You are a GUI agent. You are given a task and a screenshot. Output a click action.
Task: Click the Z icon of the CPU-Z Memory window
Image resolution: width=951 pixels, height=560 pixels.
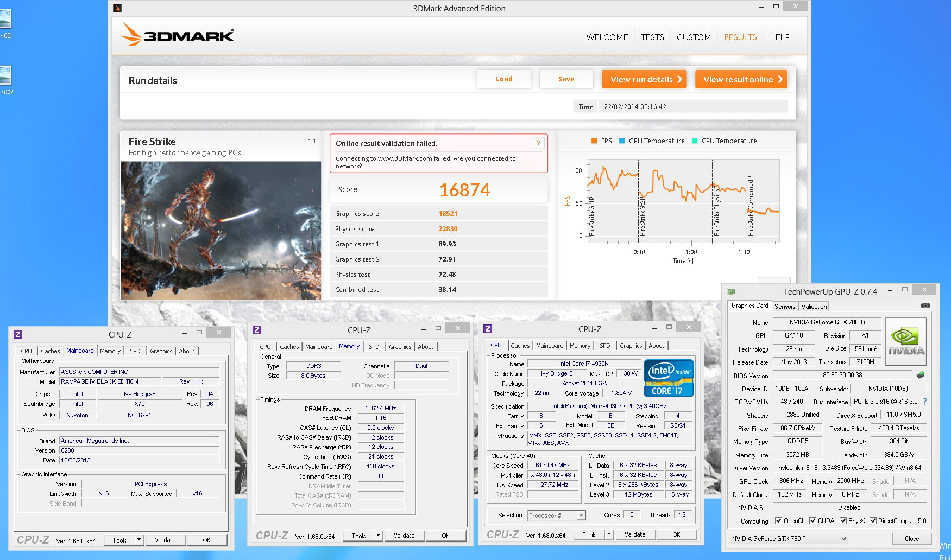[x=257, y=330]
